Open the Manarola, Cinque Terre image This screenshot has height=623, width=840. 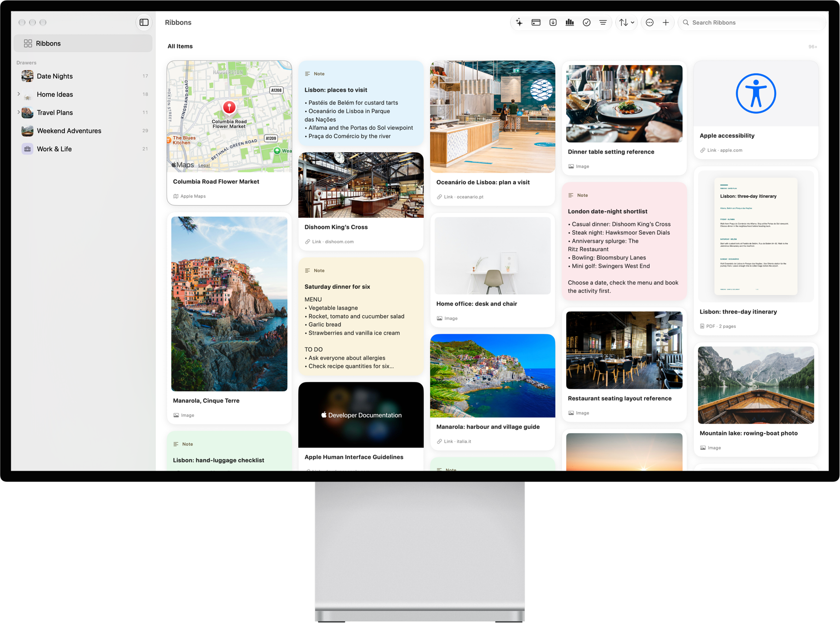[x=229, y=304]
